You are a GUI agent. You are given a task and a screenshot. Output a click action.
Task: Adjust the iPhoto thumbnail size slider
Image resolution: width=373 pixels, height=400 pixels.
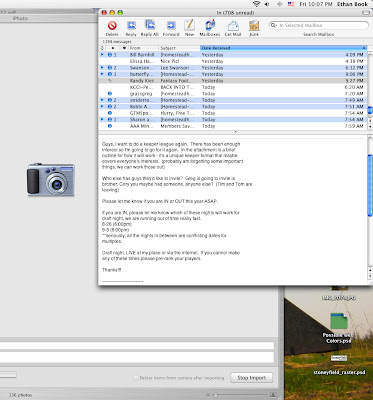click(x=216, y=395)
